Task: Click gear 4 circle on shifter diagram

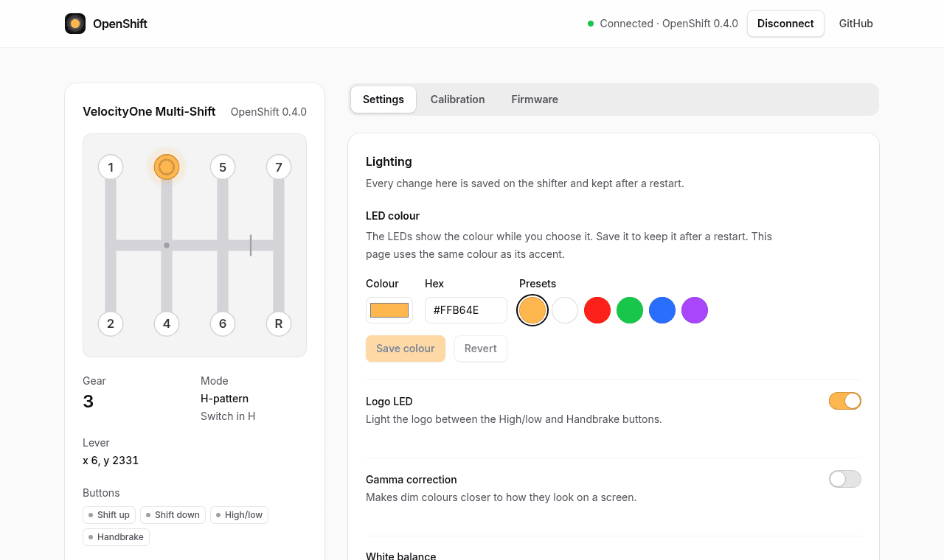Action: pos(167,323)
